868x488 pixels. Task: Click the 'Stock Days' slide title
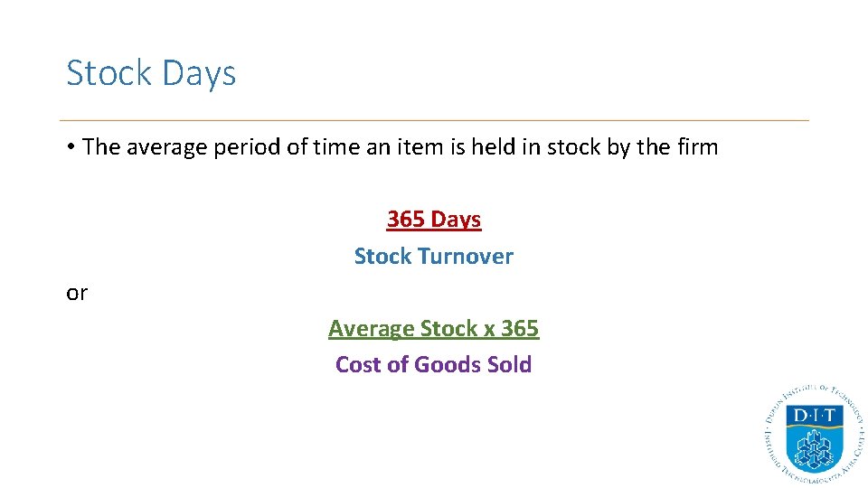[151, 72]
